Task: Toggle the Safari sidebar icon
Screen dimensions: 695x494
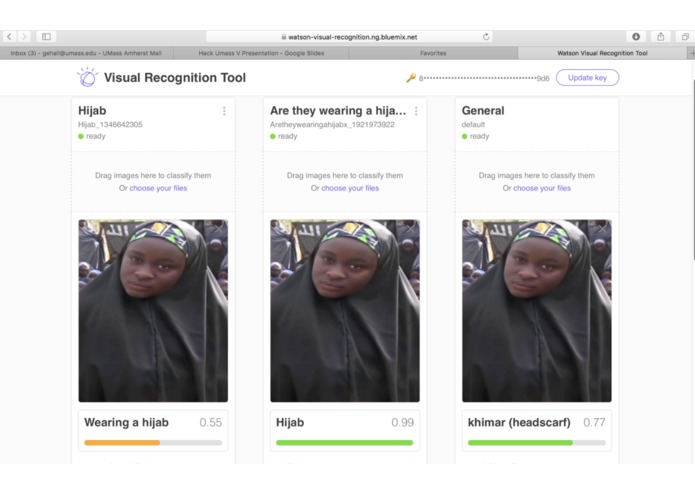Action: click(46, 37)
